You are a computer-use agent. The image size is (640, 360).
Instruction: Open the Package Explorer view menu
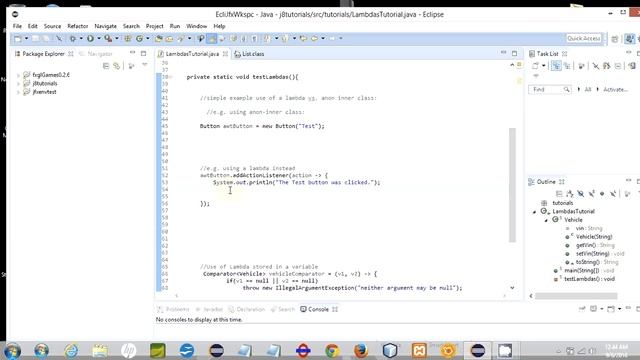[x=144, y=65]
